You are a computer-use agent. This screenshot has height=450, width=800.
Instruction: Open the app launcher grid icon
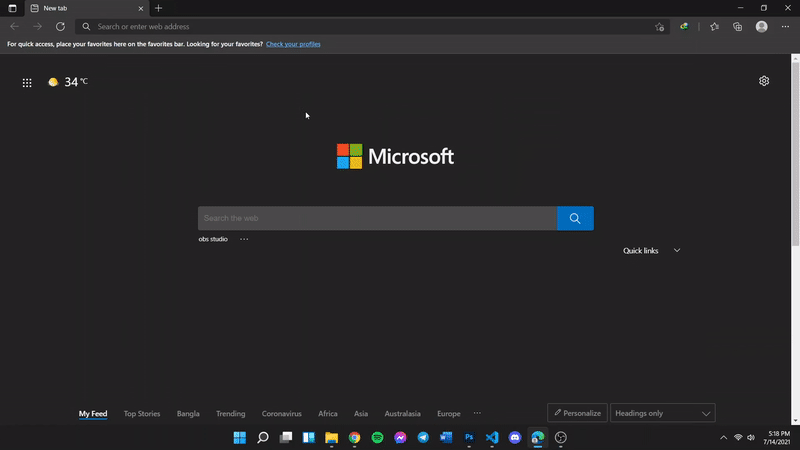click(27, 83)
